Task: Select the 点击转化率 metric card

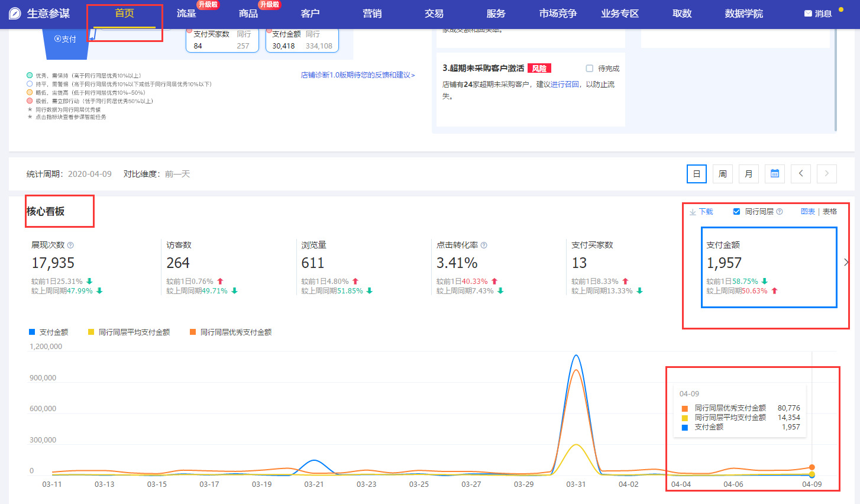Action: (x=498, y=267)
